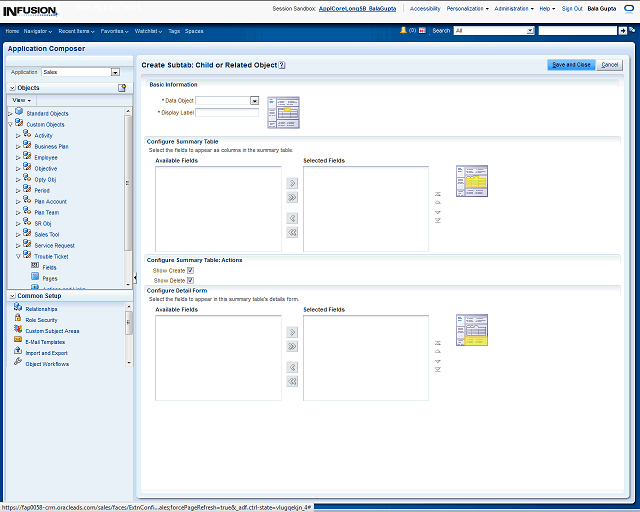Move all summary table fields to Selected

point(292,198)
